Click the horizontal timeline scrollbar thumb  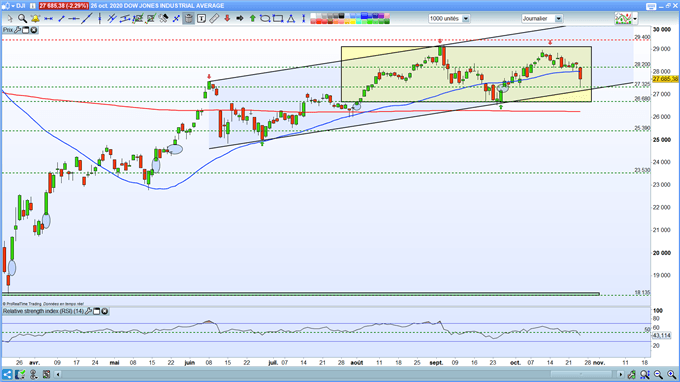click(582, 375)
